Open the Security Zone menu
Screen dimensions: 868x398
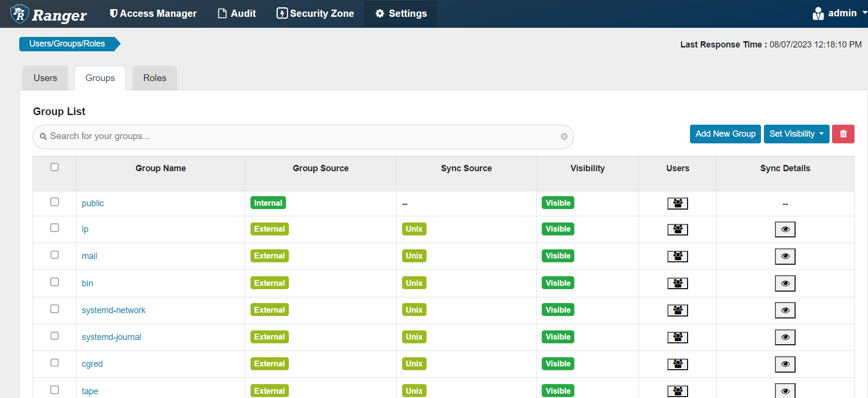(x=315, y=13)
